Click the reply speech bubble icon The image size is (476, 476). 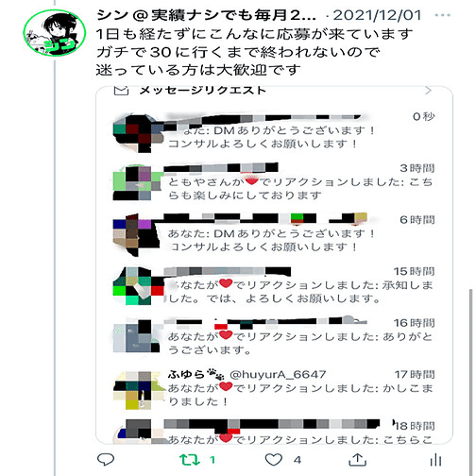coord(106,460)
